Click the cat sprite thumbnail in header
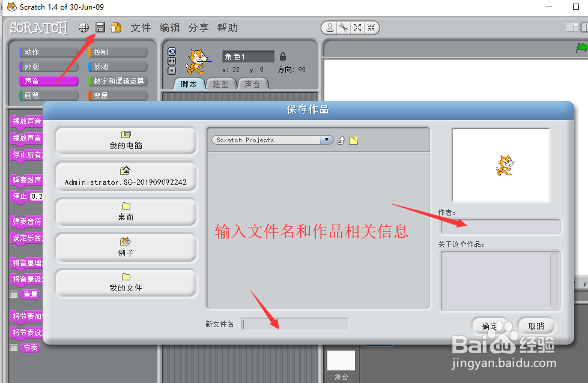The image size is (588, 383). pyautogui.click(x=197, y=61)
